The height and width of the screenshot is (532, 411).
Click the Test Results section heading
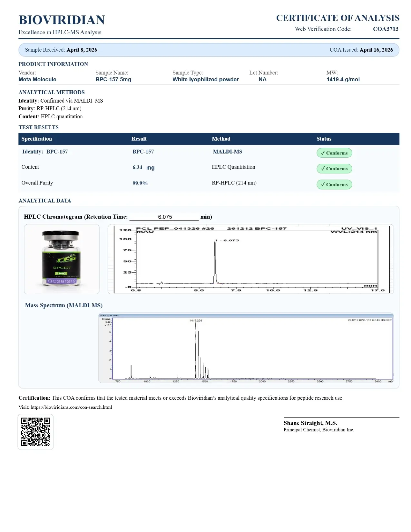click(38, 127)
